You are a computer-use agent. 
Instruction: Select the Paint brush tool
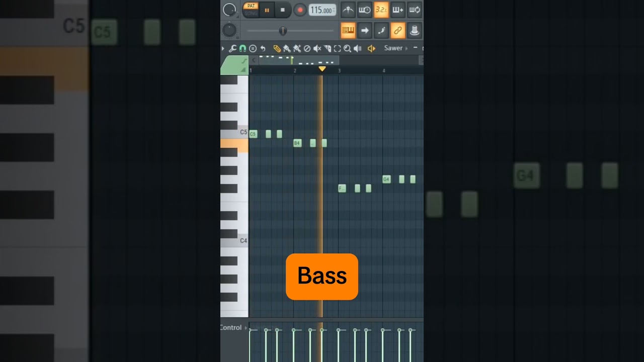pos(287,49)
